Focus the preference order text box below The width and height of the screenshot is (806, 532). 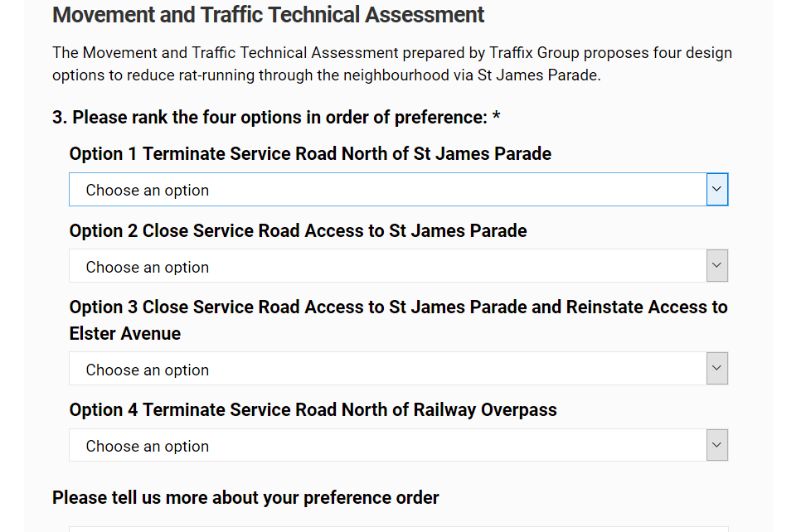point(398,528)
